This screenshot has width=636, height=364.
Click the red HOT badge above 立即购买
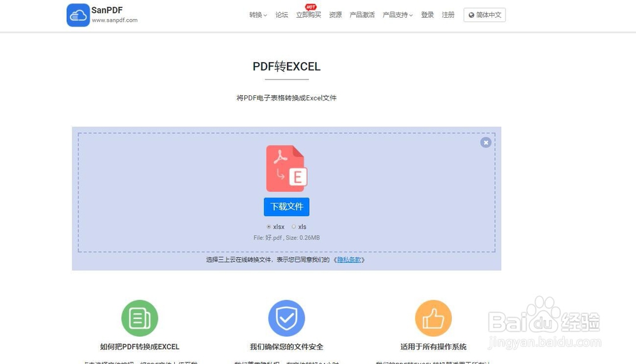point(311,7)
